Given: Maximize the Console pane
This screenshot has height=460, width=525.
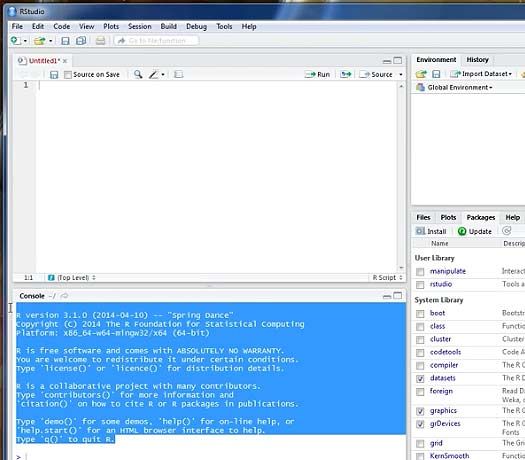Looking at the screenshot, I should click(397, 296).
